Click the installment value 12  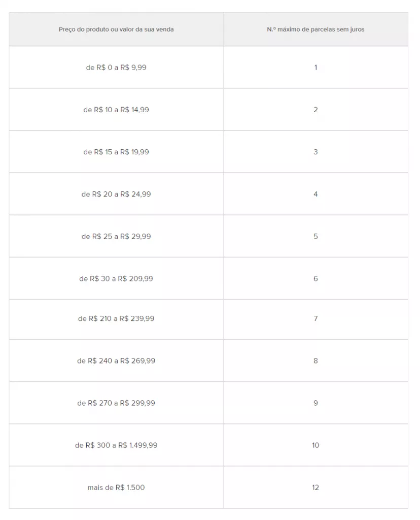pos(316,487)
